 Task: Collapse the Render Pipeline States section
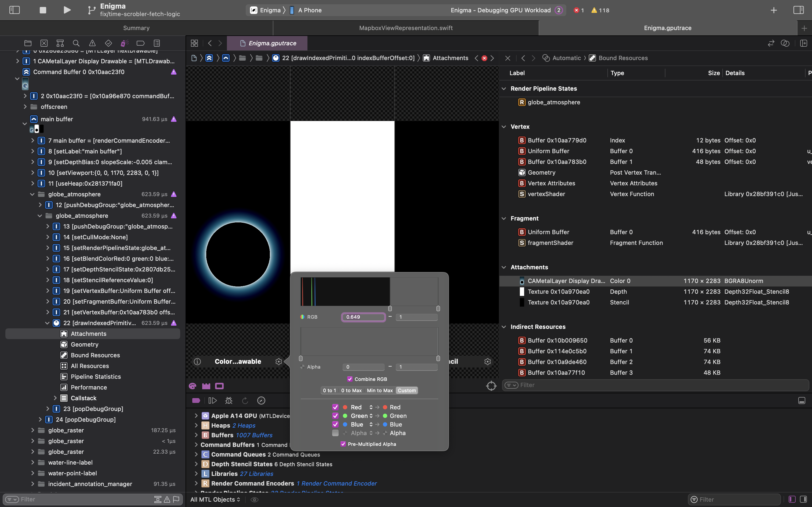(504, 89)
